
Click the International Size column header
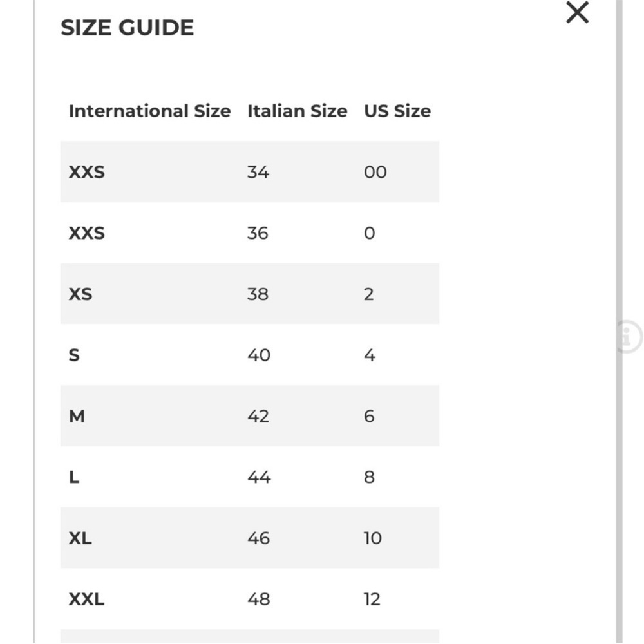point(149,111)
